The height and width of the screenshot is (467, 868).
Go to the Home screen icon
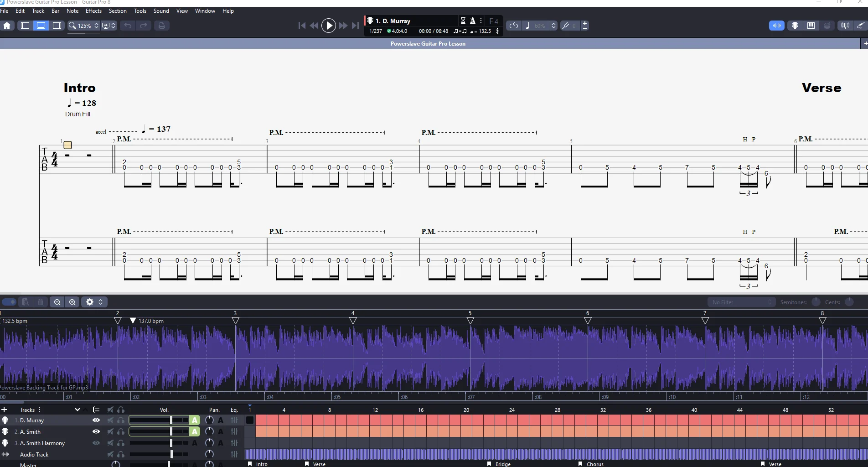[7, 26]
